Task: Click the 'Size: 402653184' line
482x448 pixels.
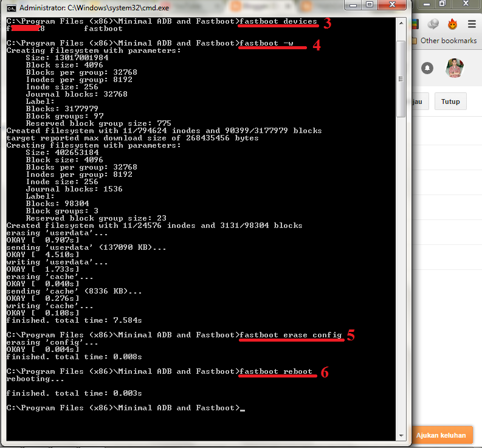Action: coord(62,153)
